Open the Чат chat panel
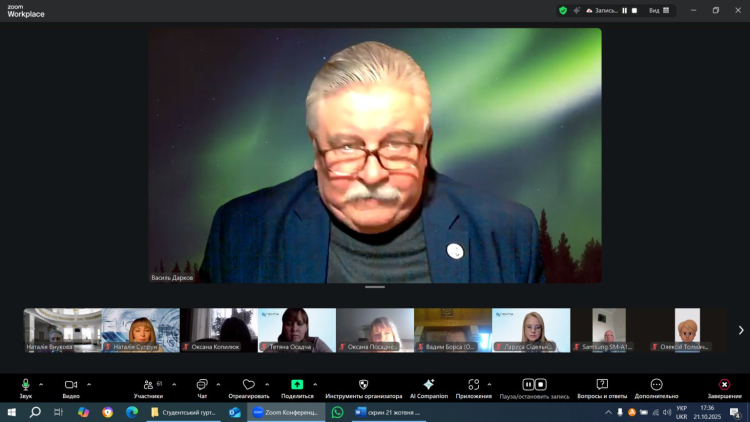Screen dimensions: 750x422 pos(202,385)
